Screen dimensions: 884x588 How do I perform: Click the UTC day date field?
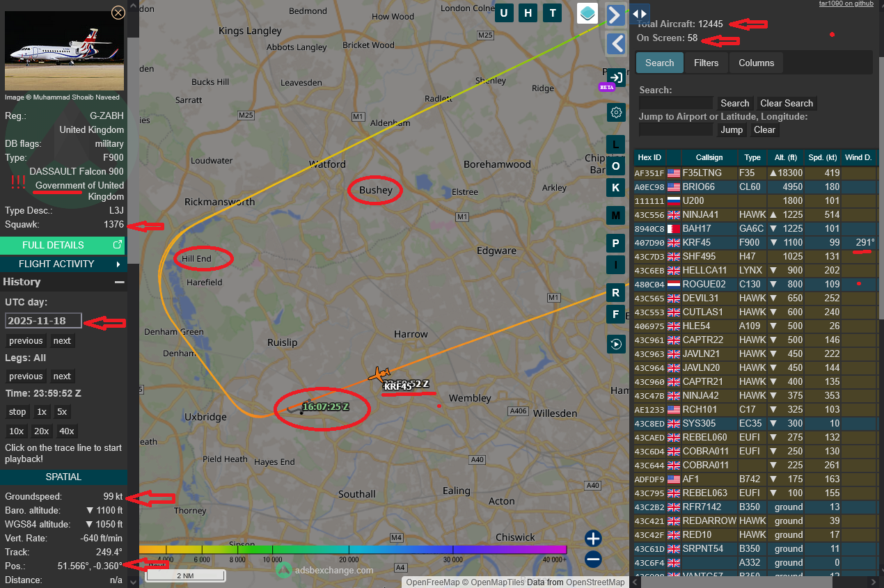(43, 321)
